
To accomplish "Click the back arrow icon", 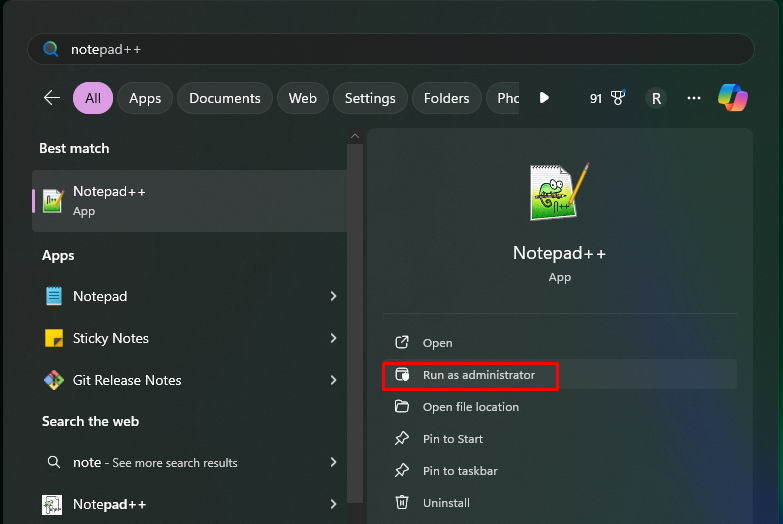I will coord(52,98).
